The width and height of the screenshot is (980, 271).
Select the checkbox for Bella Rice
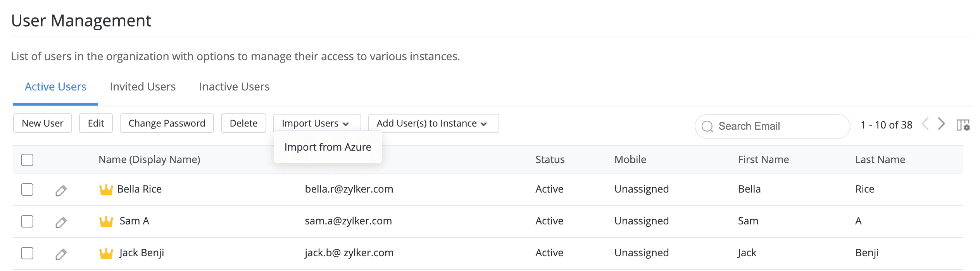click(27, 189)
